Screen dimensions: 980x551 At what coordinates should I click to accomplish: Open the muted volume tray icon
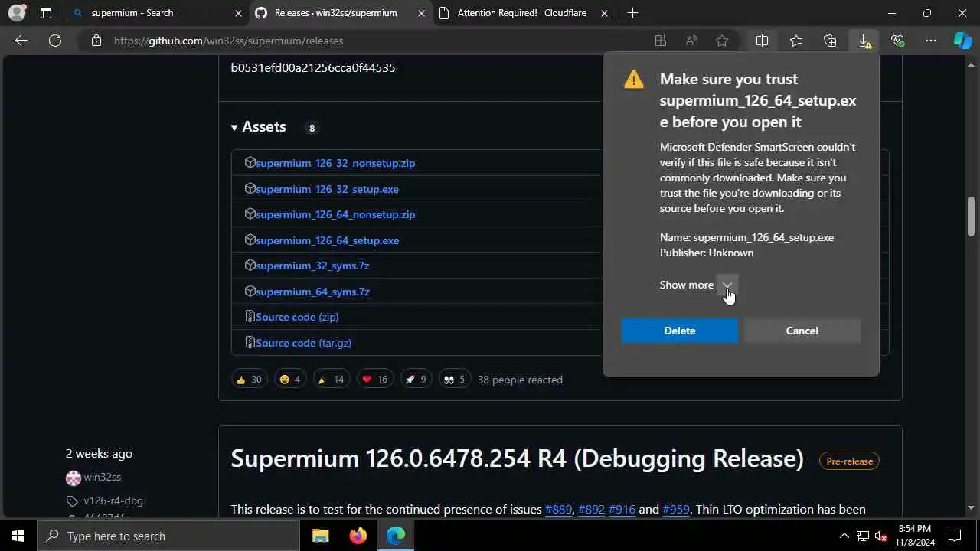coord(880,536)
